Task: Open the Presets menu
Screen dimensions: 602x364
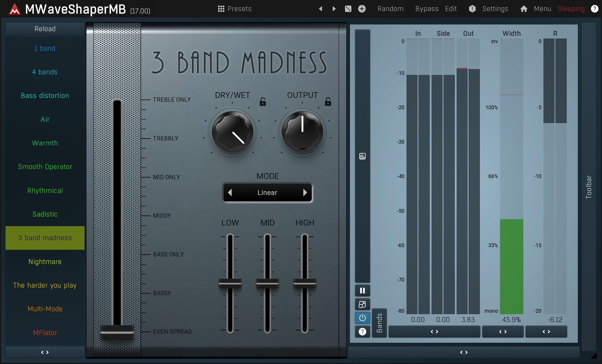Action: point(235,9)
